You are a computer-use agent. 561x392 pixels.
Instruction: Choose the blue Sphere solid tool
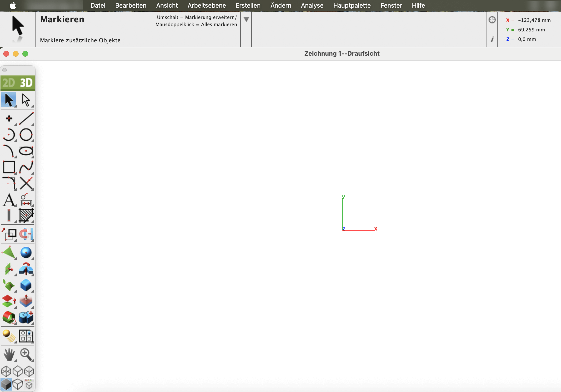tap(26, 253)
